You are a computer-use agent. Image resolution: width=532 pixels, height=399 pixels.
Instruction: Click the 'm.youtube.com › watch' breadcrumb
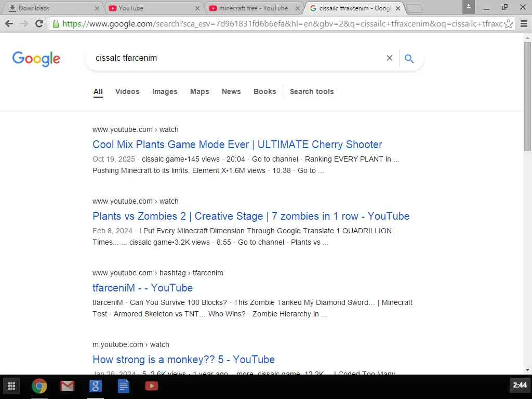point(130,344)
